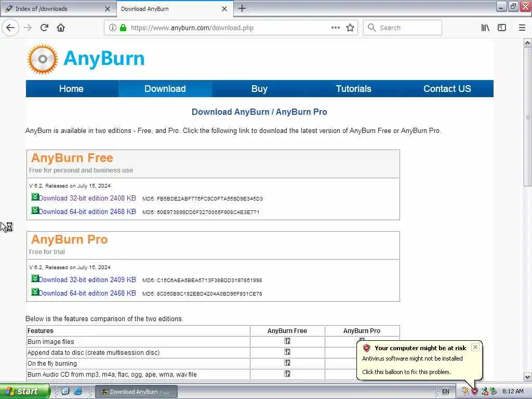Click the AnyBurn sun disc logo
The height and width of the screenshot is (399, 532).
click(x=43, y=59)
